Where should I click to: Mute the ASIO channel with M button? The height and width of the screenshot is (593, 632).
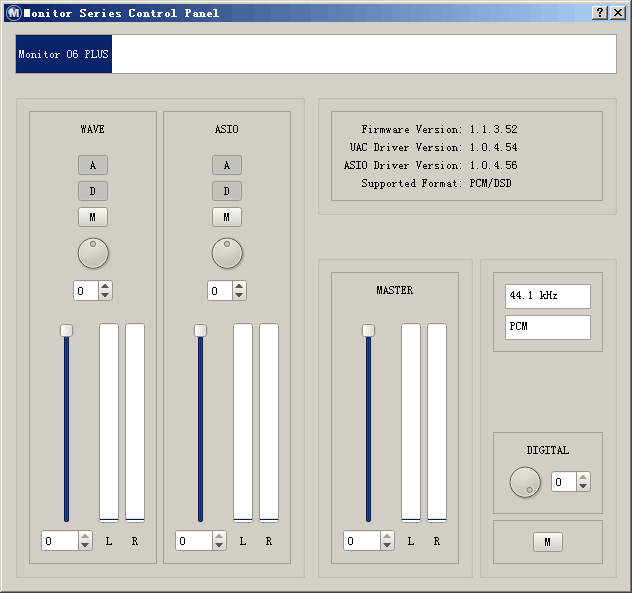click(x=227, y=217)
